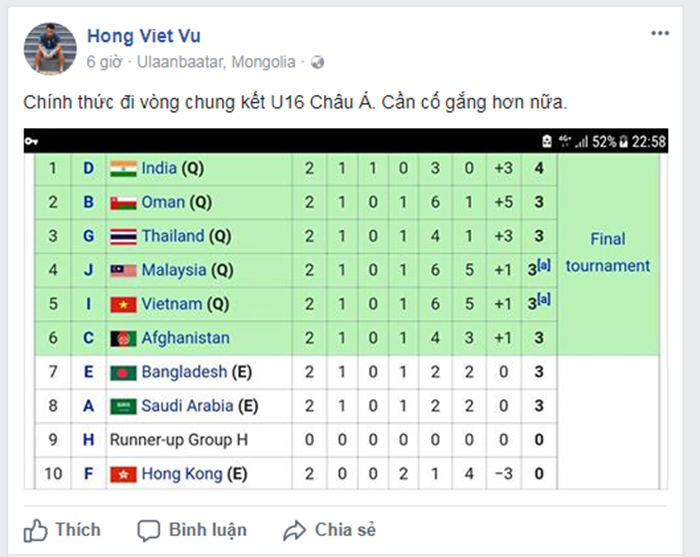Click the Group B link in the Oman row
This screenshot has height=557, width=700.
point(88,202)
